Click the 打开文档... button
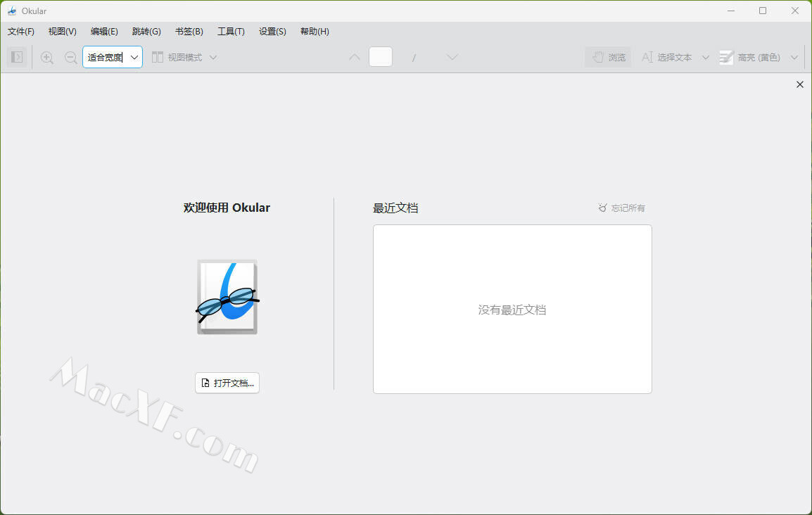812x515 pixels. 227,383
